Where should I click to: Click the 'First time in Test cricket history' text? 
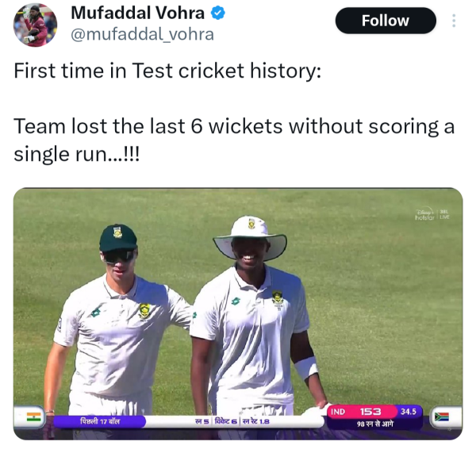(x=168, y=71)
